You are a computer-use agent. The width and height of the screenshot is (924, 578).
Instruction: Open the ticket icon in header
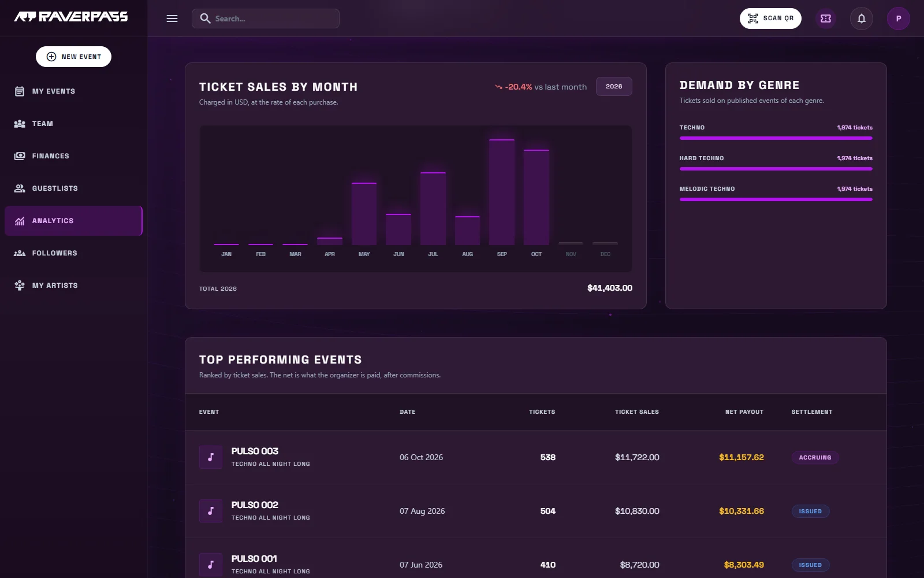pos(826,18)
